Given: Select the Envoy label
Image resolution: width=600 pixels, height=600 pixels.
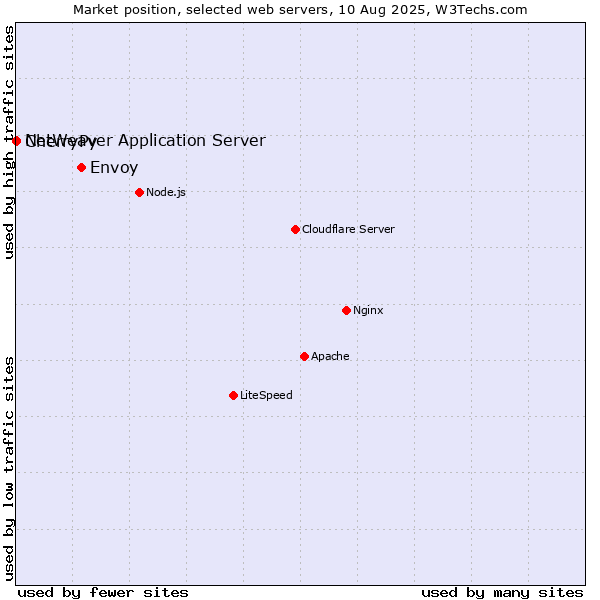Looking at the screenshot, I should point(114,168).
